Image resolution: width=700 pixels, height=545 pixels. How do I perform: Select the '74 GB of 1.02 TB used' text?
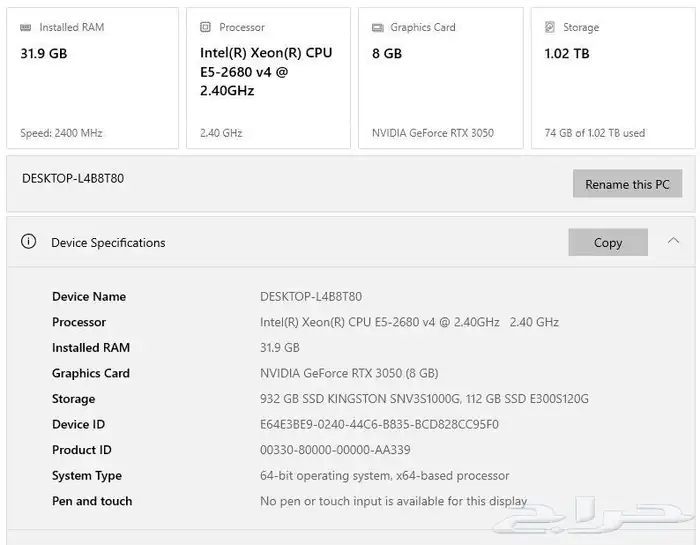click(x=595, y=133)
